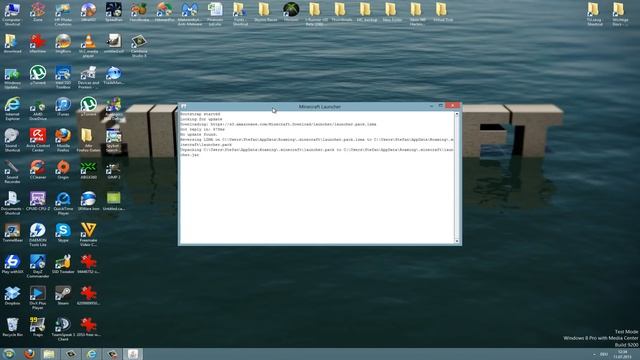Open the Malwarebytes Anti-Malware desktop icon
This screenshot has height=360, width=640.
(x=189, y=14)
